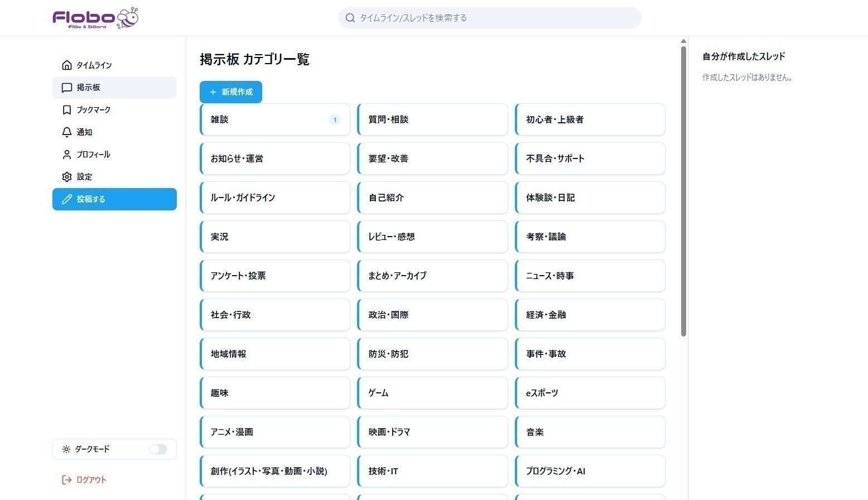Click the タイムライン/スレッド search input field

pyautogui.click(x=489, y=17)
